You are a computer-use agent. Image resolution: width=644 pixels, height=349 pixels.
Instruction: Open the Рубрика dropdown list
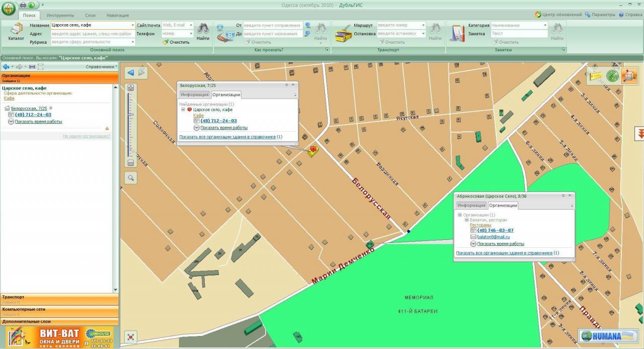[133, 42]
